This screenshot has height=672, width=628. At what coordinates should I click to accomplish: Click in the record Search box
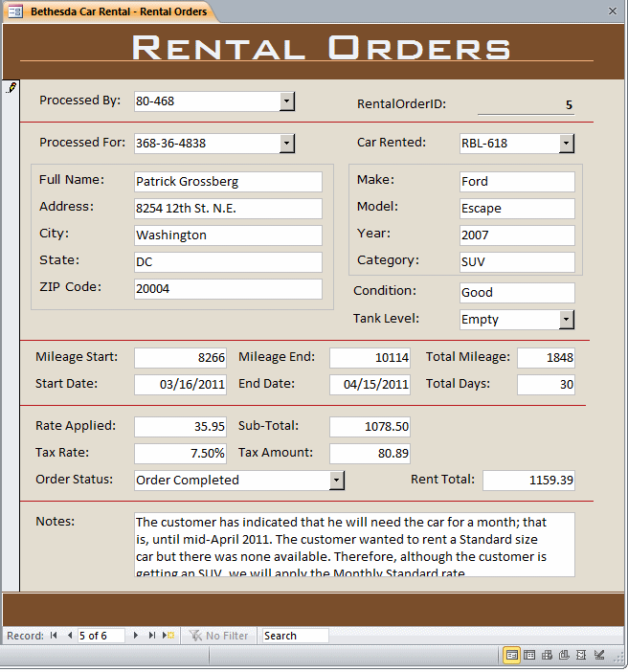295,636
